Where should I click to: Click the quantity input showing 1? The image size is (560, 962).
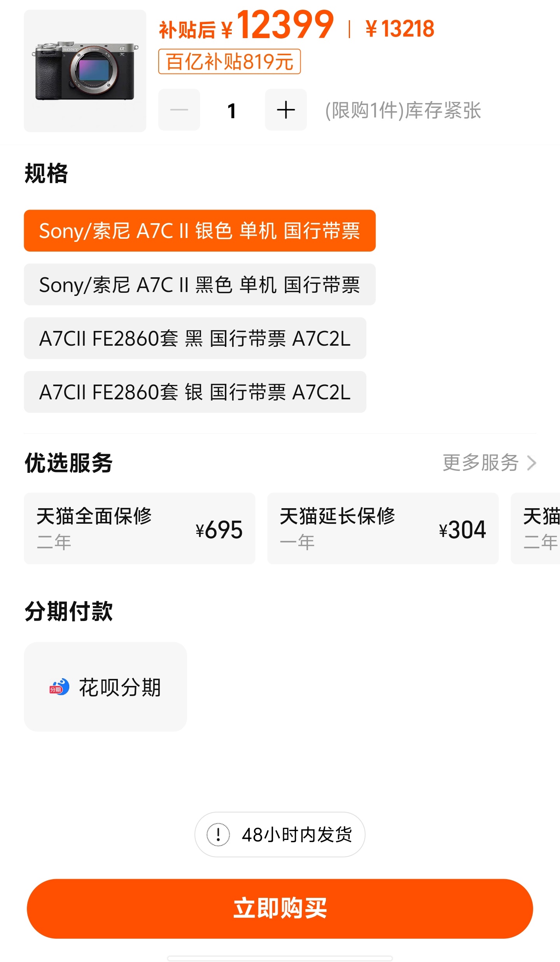coord(232,110)
